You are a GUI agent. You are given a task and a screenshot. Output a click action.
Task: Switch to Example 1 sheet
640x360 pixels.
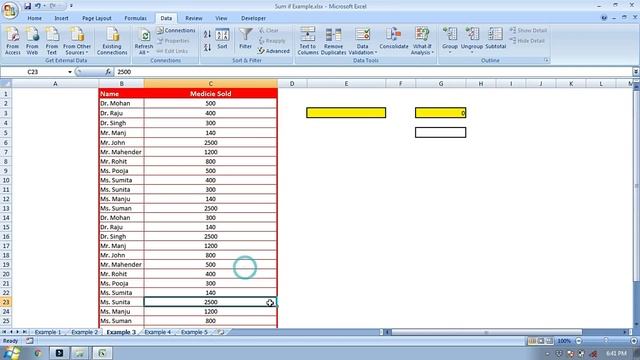click(48, 332)
